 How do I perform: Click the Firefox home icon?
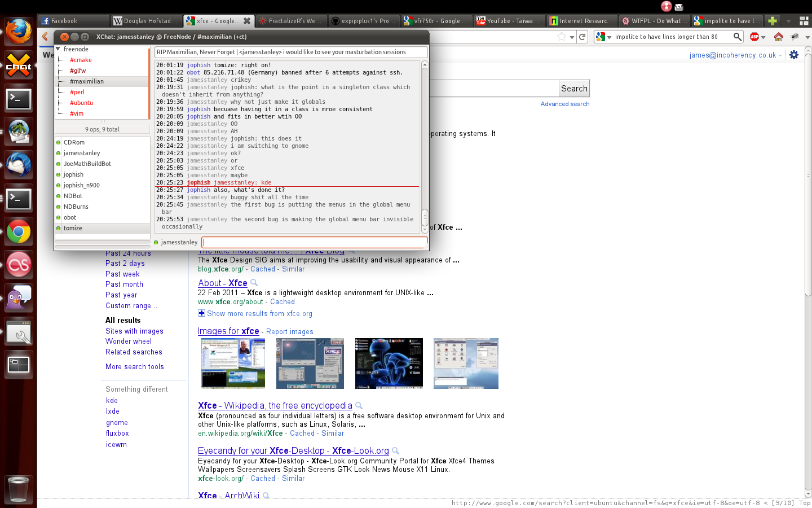tap(779, 37)
